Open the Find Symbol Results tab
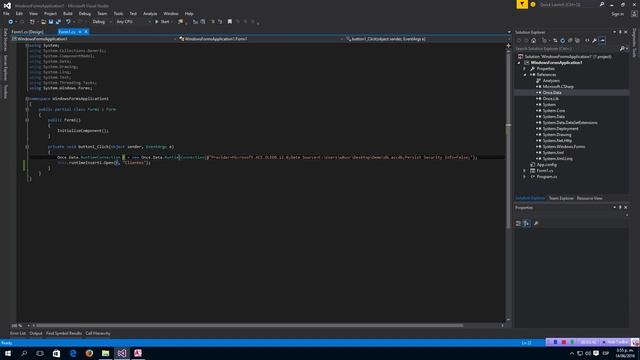The height and width of the screenshot is (360, 640). click(64, 333)
